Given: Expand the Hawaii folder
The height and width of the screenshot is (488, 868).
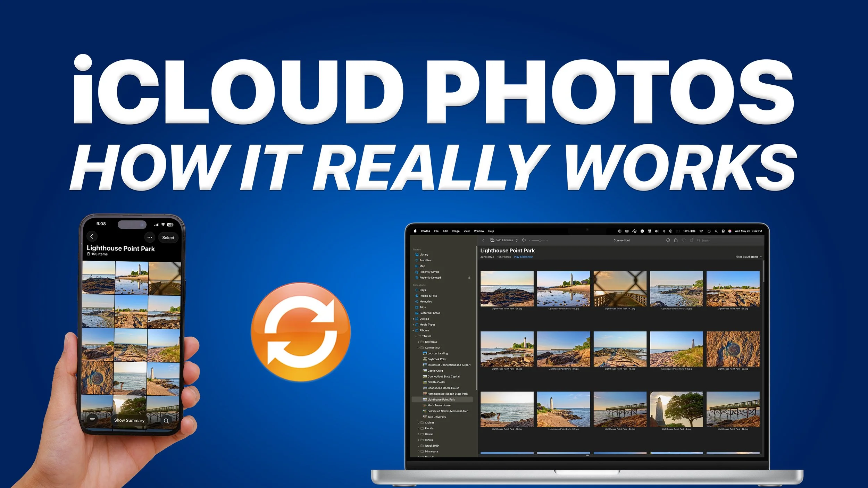Looking at the screenshot, I should pos(419,434).
